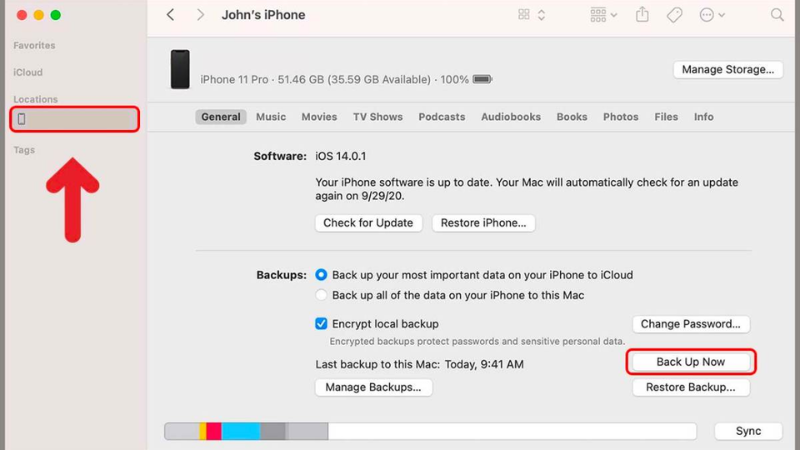The height and width of the screenshot is (450, 800).
Task: Click the dark gray storage bar segment
Action: 273,431
